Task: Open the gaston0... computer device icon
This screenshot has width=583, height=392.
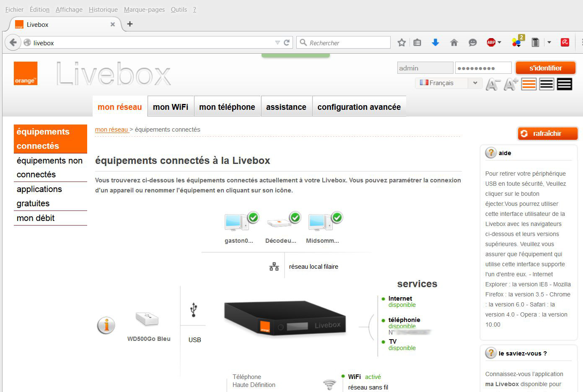Action: pyautogui.click(x=241, y=222)
